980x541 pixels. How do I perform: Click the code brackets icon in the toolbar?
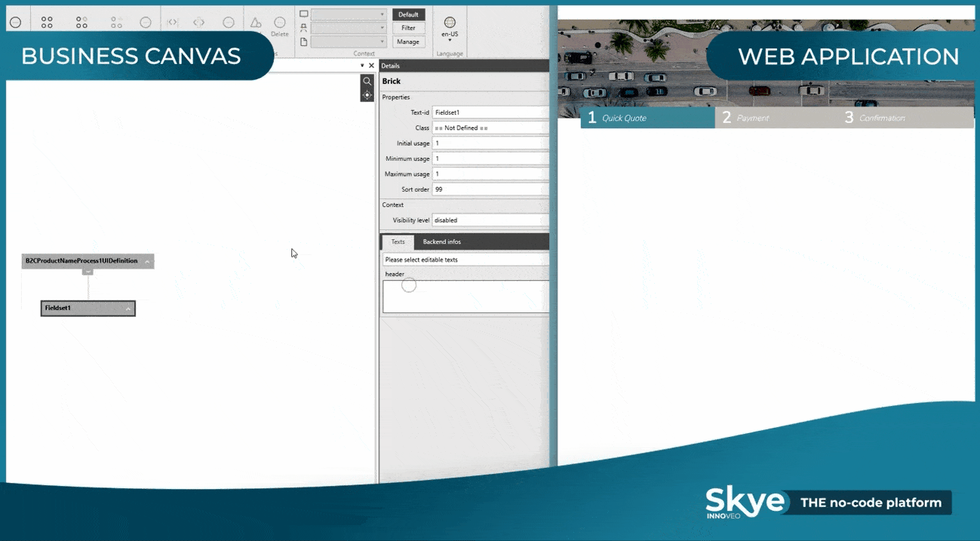click(173, 21)
